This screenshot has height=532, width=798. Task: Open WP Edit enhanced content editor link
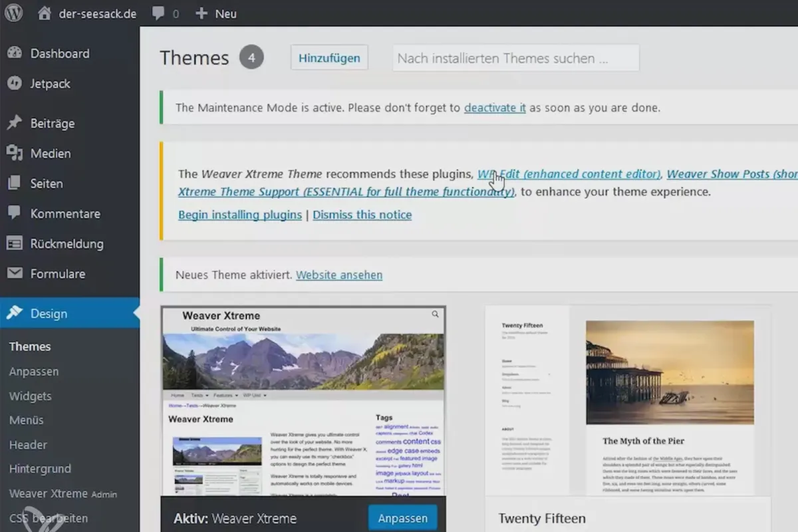569,174
